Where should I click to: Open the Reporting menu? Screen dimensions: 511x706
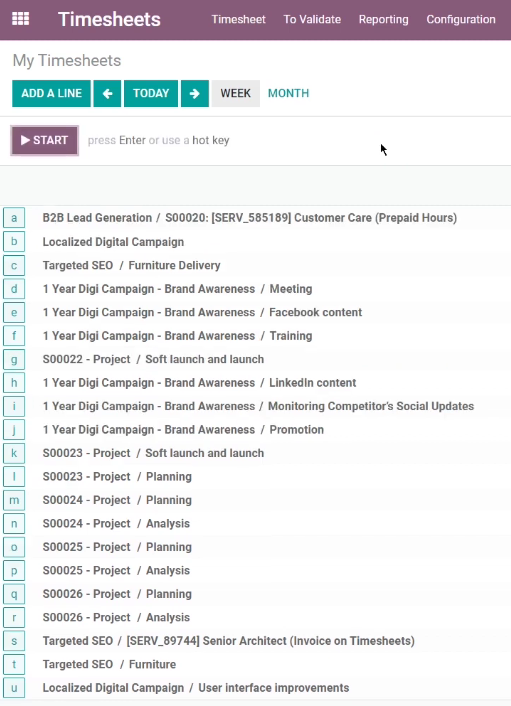(384, 19)
